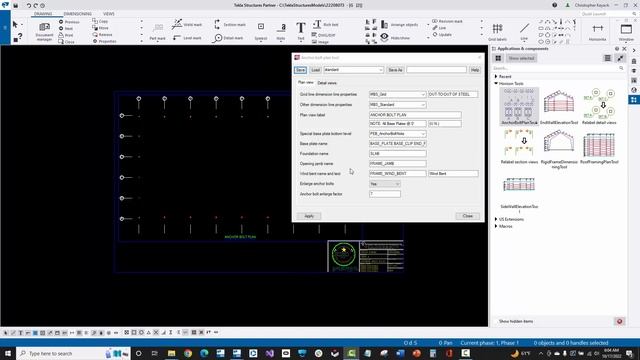Click Load button in anchor bolt dialog
This screenshot has height=360, width=640.
tap(316, 70)
